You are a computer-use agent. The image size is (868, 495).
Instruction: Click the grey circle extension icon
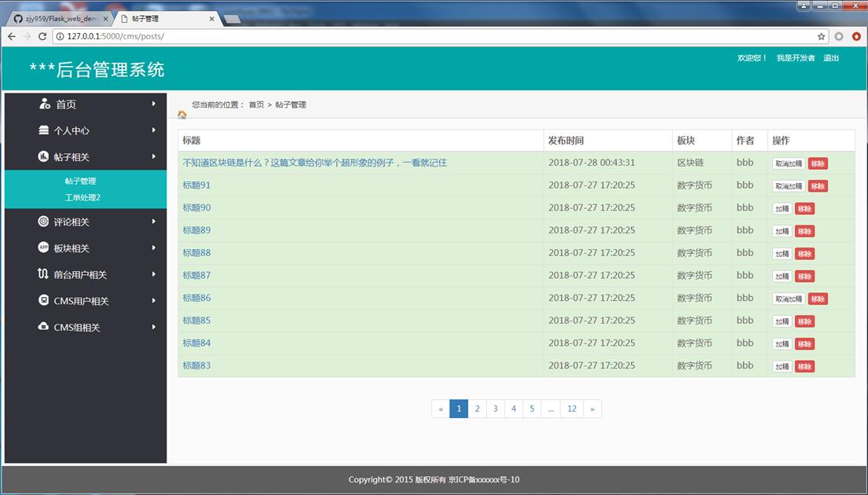tap(839, 37)
